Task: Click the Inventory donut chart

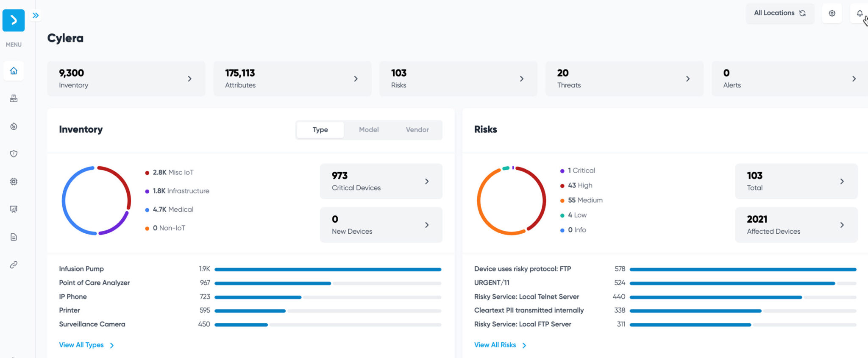Action: click(x=96, y=201)
